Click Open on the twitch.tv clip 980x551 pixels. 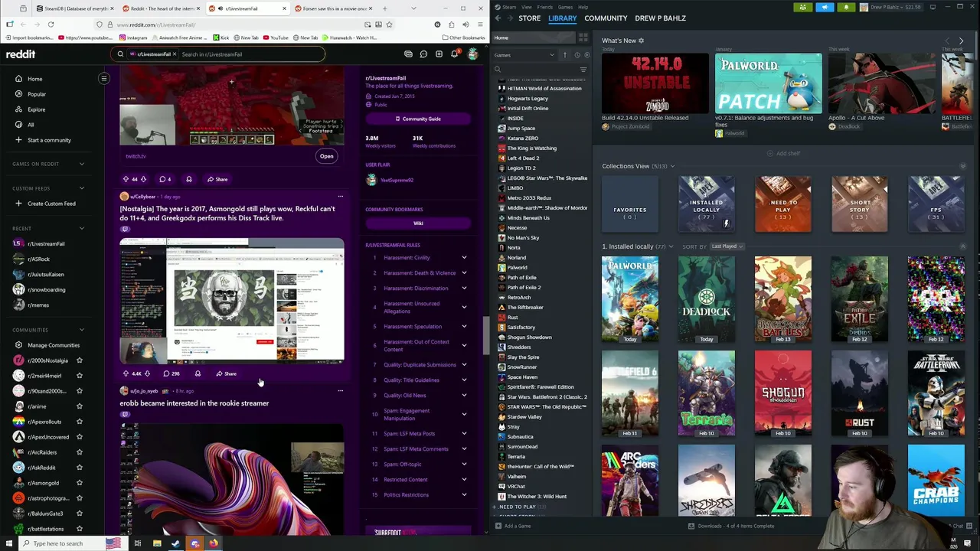(x=326, y=156)
